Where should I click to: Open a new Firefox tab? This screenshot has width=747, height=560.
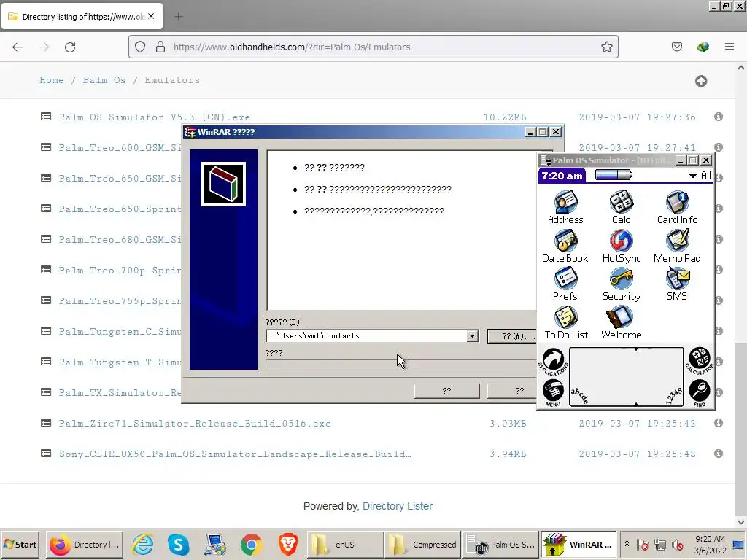pos(178,17)
